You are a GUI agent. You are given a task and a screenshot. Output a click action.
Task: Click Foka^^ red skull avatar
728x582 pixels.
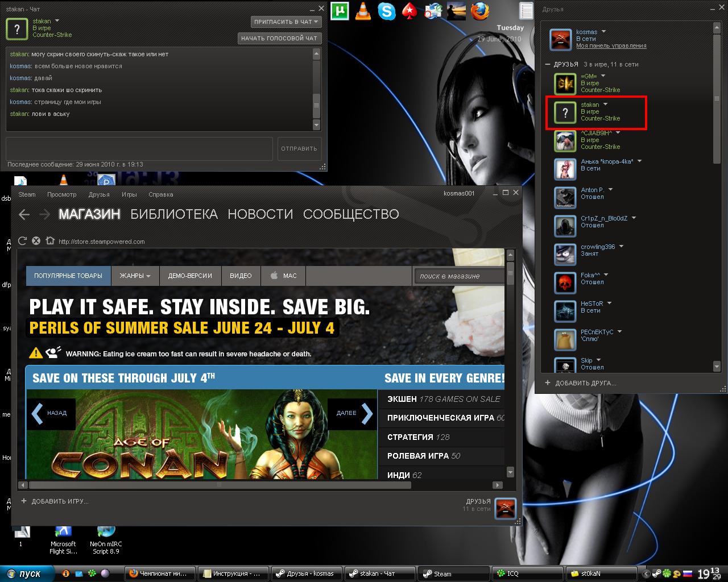tap(565, 283)
